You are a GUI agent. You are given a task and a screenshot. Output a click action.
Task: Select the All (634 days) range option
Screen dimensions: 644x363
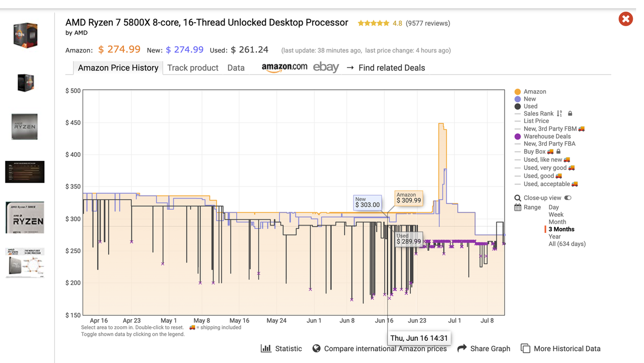click(x=567, y=244)
